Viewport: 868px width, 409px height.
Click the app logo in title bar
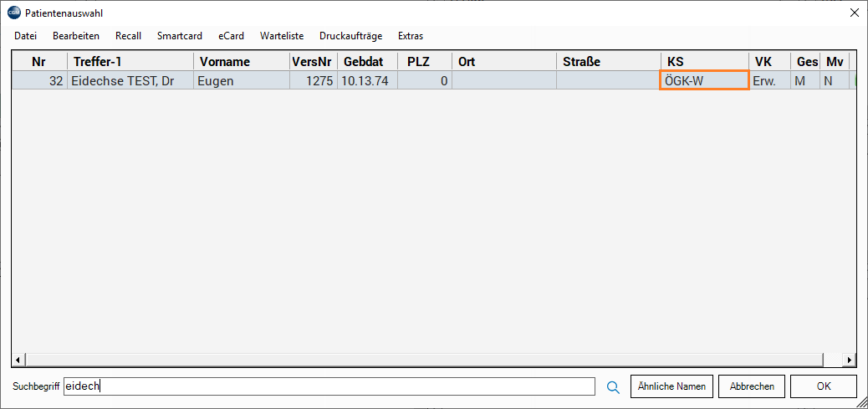tap(13, 13)
